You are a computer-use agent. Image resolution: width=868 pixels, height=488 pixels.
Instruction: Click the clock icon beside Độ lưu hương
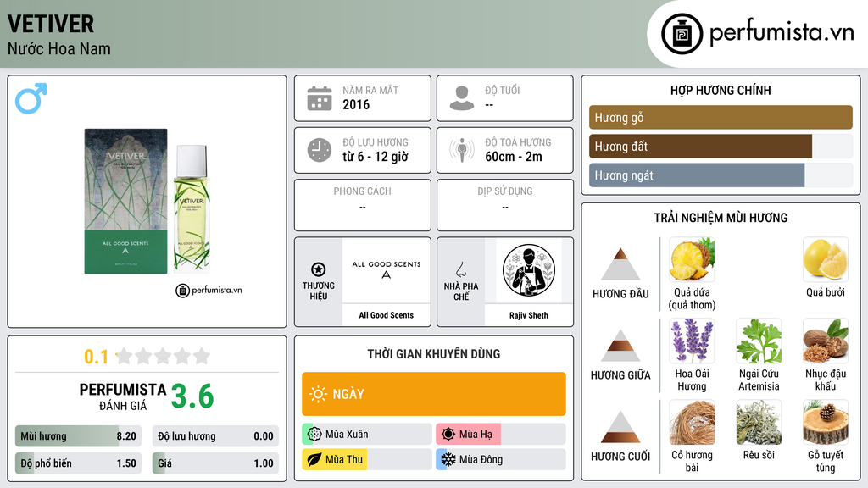coord(320,150)
